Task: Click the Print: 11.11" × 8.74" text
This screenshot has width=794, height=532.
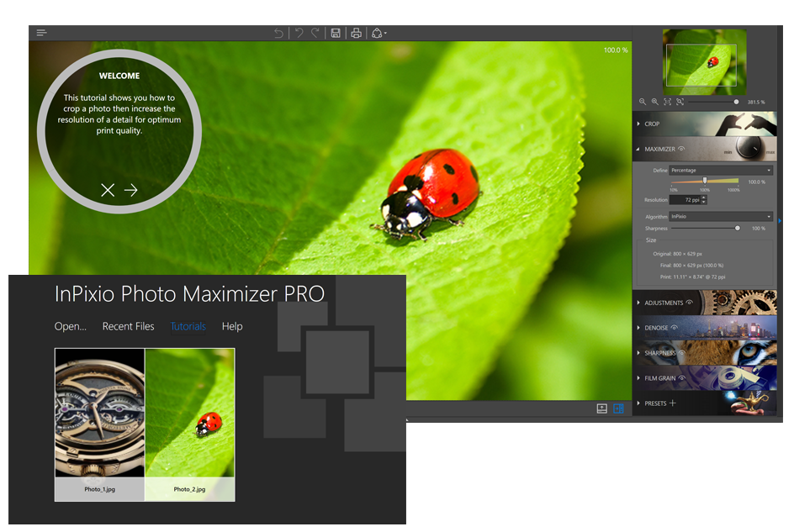Action: (692, 277)
